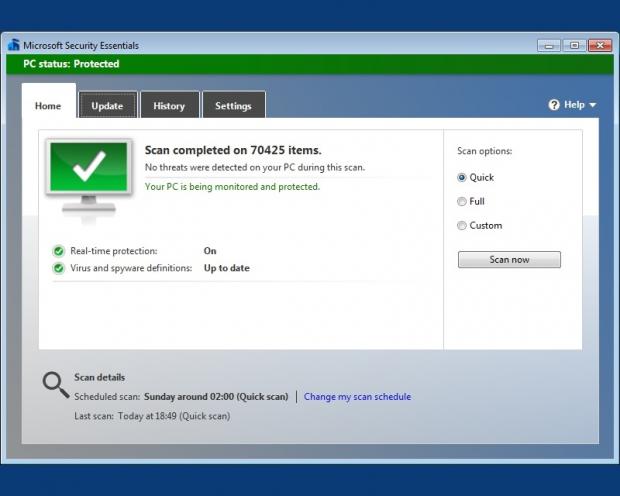Click the 'Real-time protection:' label
The height and width of the screenshot is (496, 620).
point(114,251)
